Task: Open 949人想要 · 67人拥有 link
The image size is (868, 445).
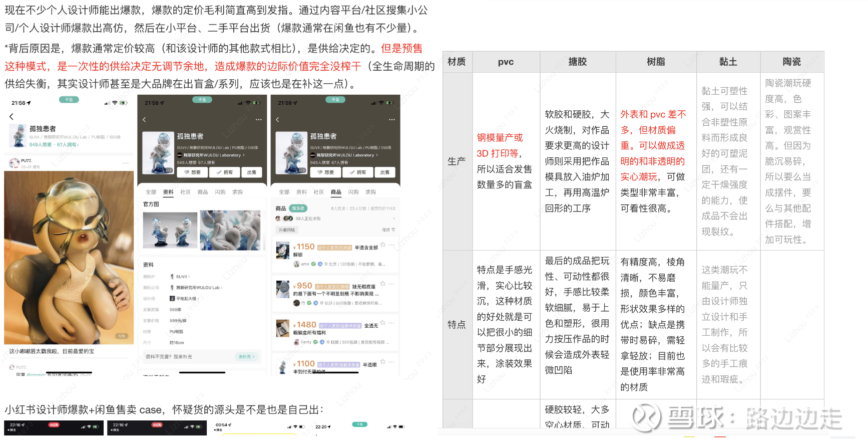Action: coord(54,145)
